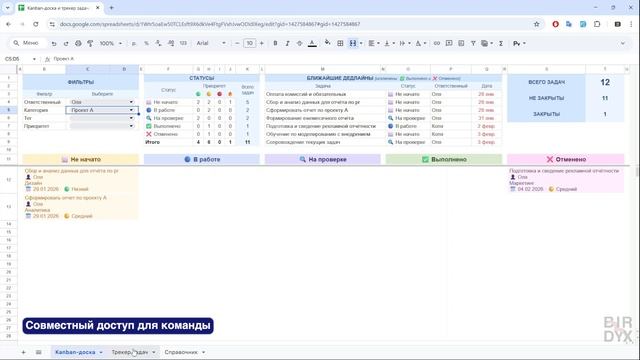This screenshot has width=640, height=360.
Task: Add a new sheet with plus button
Action: pos(23,352)
